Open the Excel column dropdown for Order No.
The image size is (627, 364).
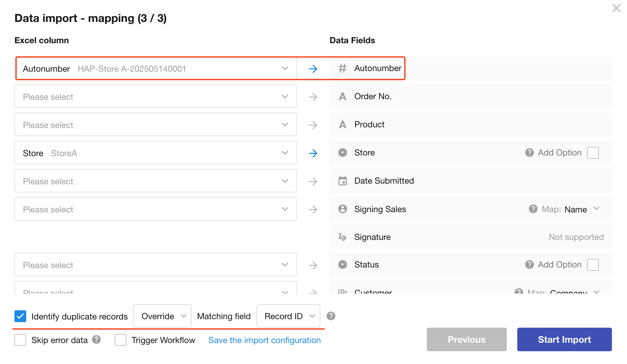(156, 97)
